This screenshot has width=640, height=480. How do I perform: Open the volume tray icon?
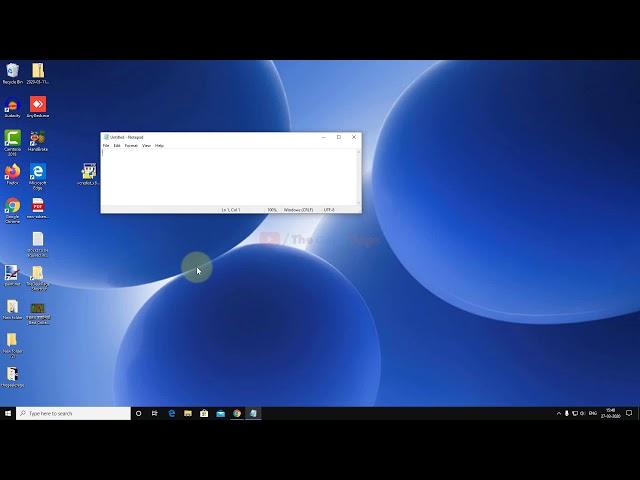582,413
